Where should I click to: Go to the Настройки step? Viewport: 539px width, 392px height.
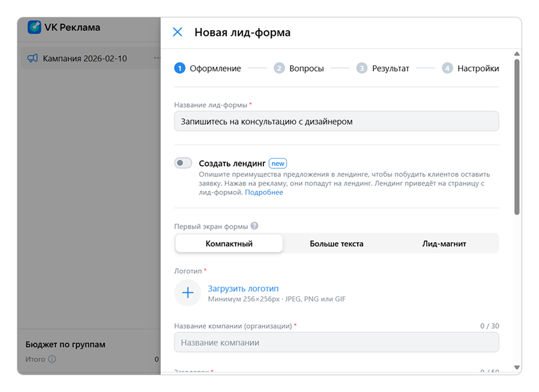point(478,68)
